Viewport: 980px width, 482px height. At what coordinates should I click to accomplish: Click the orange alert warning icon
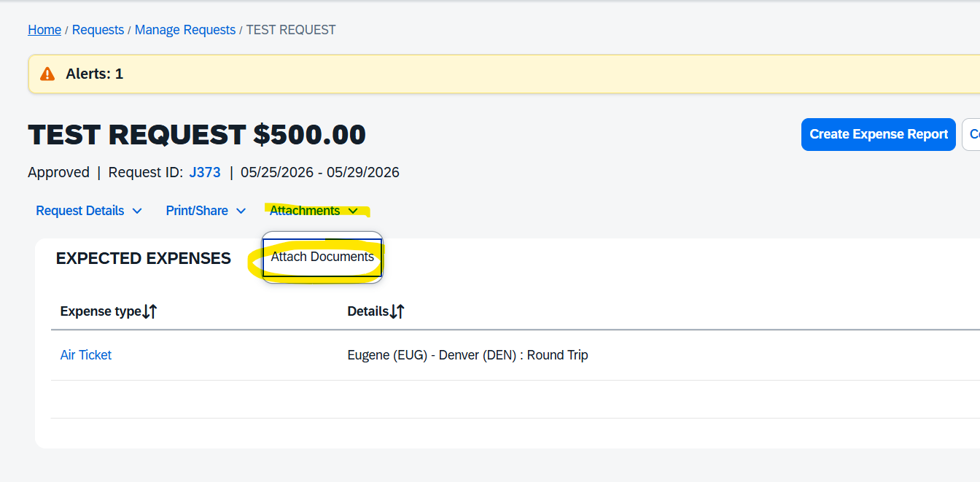coord(47,74)
